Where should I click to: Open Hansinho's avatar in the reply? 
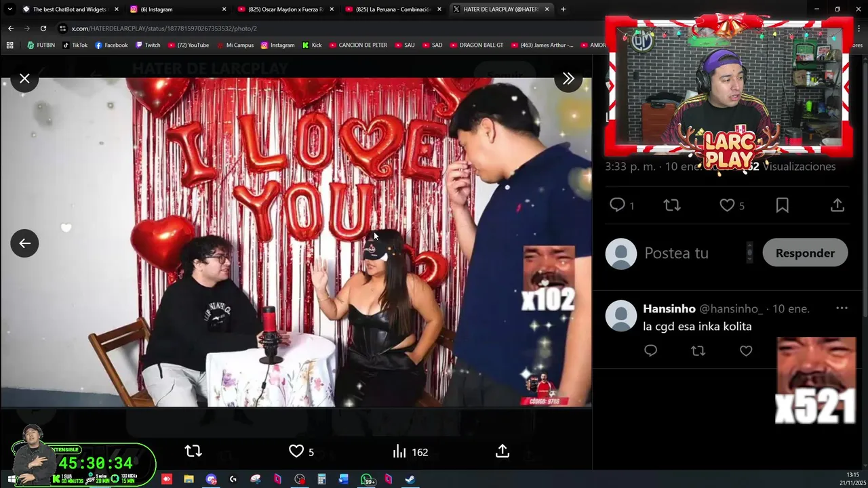pyautogui.click(x=621, y=316)
